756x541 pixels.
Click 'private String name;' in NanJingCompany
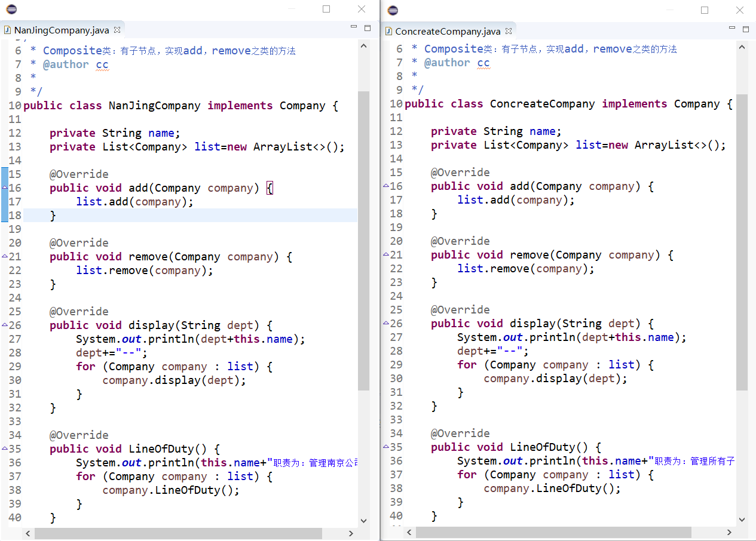pyautogui.click(x=115, y=133)
